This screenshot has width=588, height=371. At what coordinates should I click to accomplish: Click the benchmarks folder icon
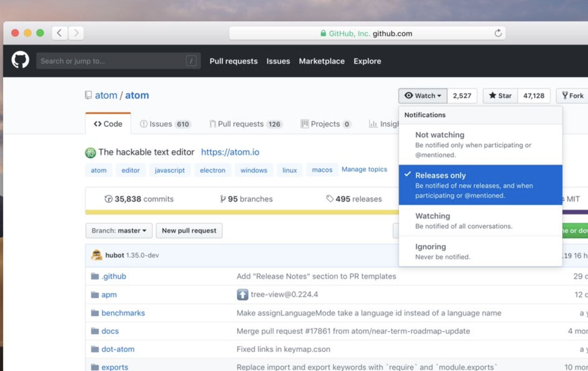[95, 313]
